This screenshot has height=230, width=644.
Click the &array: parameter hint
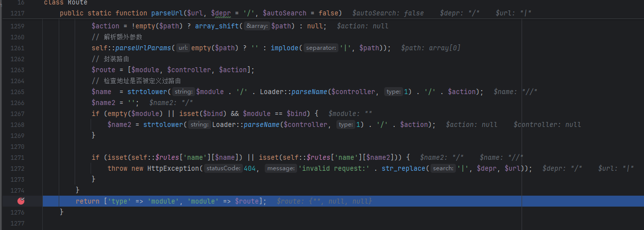[x=257, y=26]
